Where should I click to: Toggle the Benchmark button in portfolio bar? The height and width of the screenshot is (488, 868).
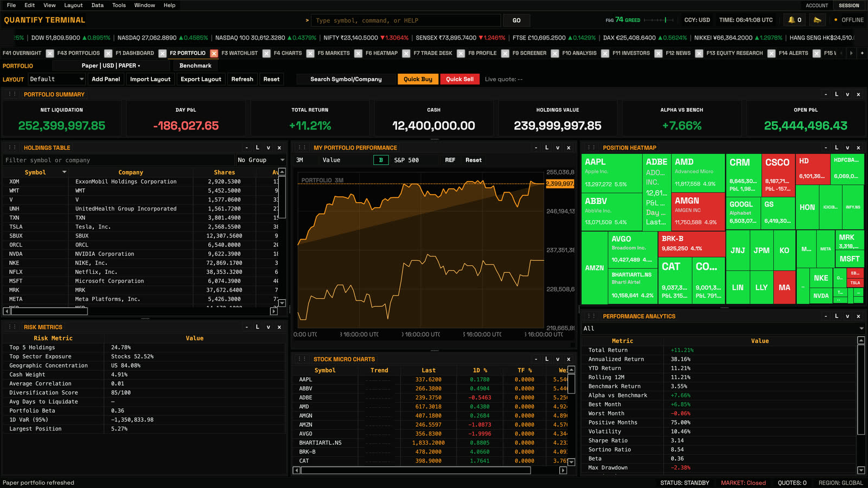coord(195,66)
